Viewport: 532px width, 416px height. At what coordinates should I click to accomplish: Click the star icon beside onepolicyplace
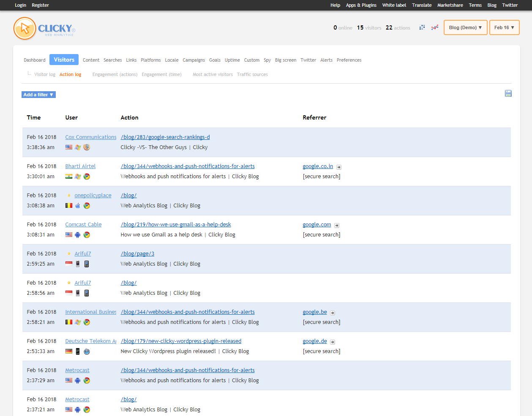pos(69,196)
